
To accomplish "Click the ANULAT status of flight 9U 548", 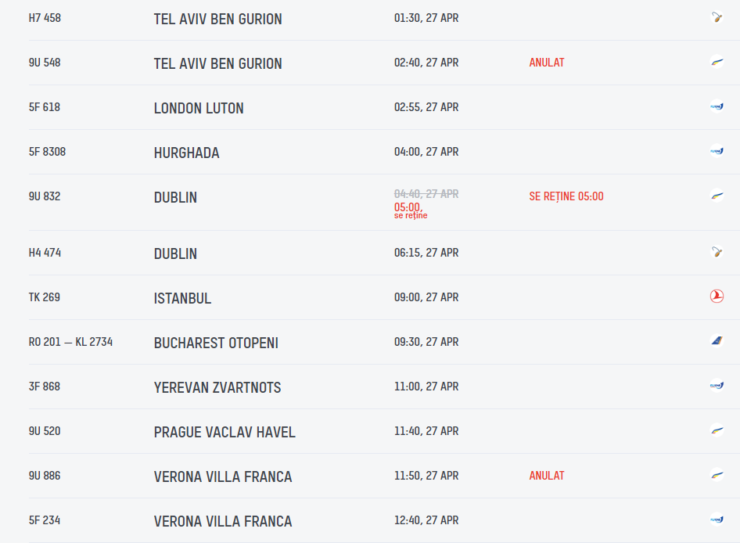I will point(547,62).
